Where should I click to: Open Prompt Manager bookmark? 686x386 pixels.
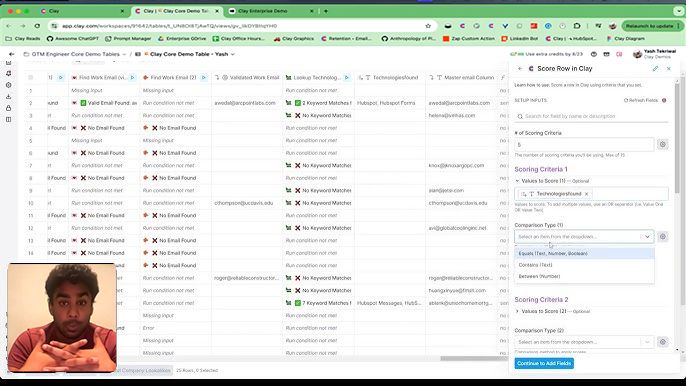[x=128, y=39]
